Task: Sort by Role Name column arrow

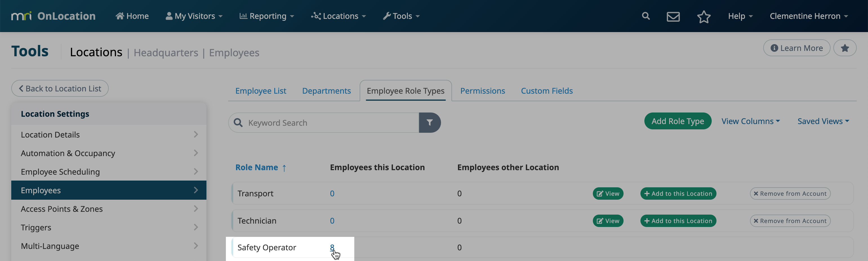Action: tap(284, 168)
